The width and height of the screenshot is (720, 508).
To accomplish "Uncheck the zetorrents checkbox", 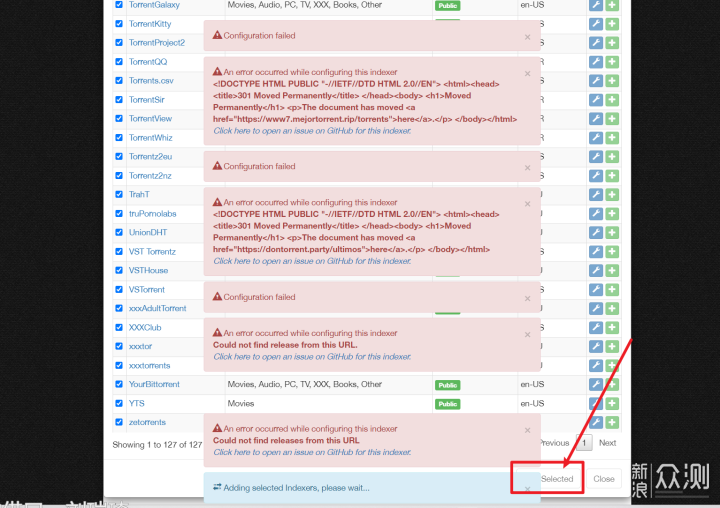I will pyautogui.click(x=119, y=422).
